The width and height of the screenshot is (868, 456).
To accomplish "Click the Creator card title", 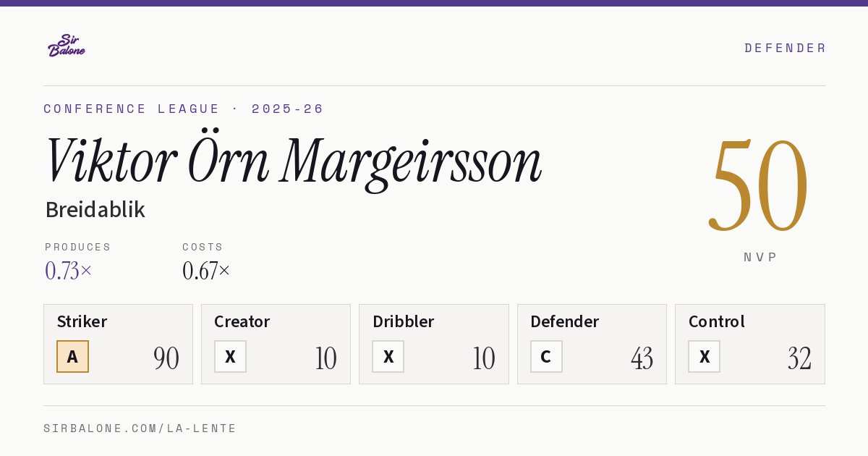I will point(242,321).
